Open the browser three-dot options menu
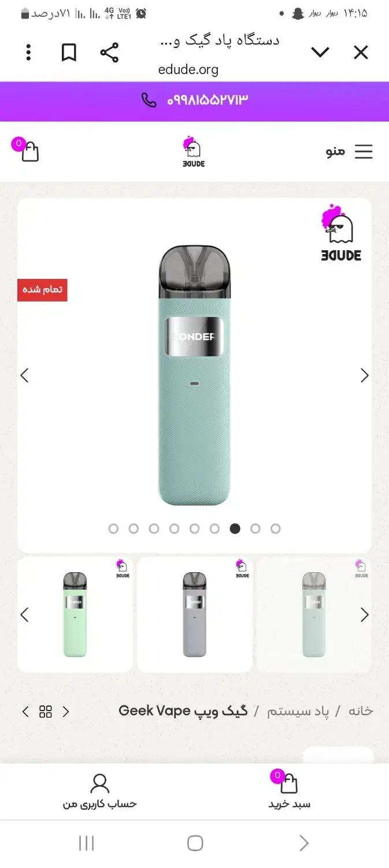This screenshot has height=868, width=389. 28,53
